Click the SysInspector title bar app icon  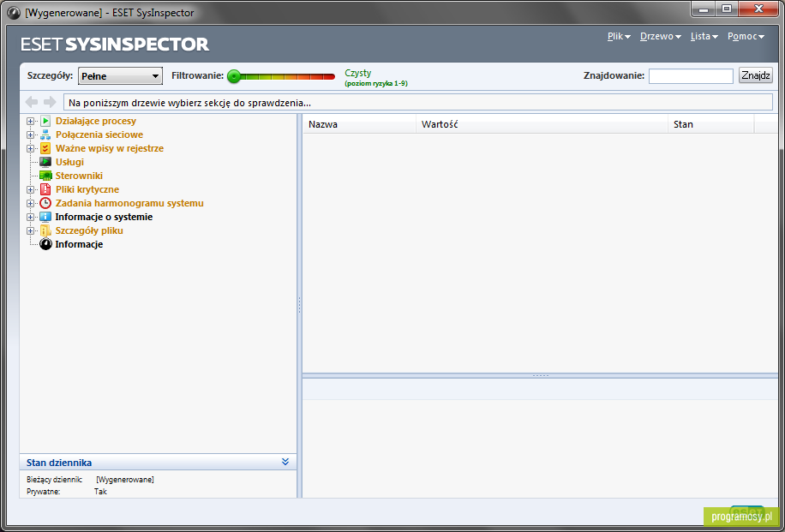coord(14,13)
